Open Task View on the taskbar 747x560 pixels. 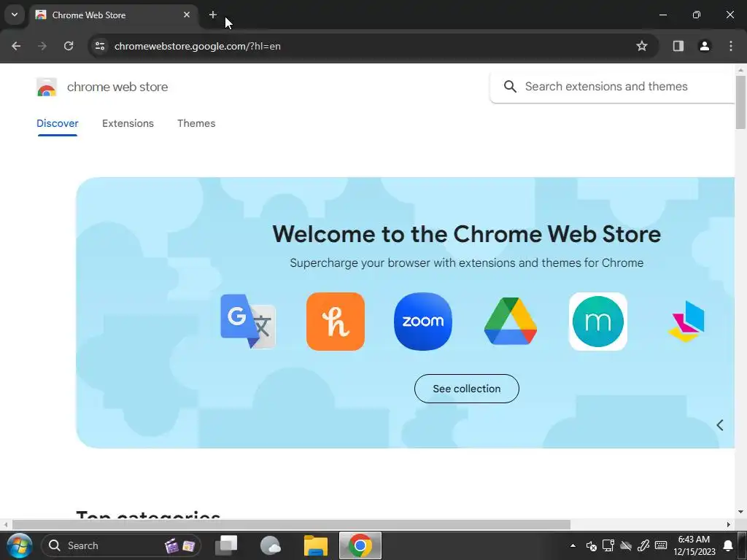pos(226,545)
